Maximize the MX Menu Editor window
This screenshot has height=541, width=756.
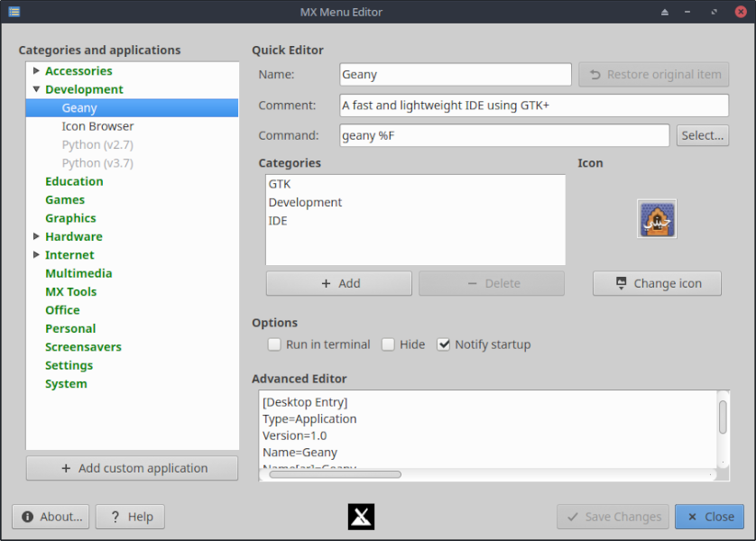coord(715,12)
